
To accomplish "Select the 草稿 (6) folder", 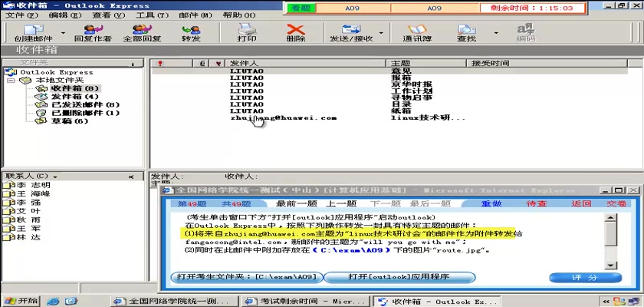I will coord(70,120).
